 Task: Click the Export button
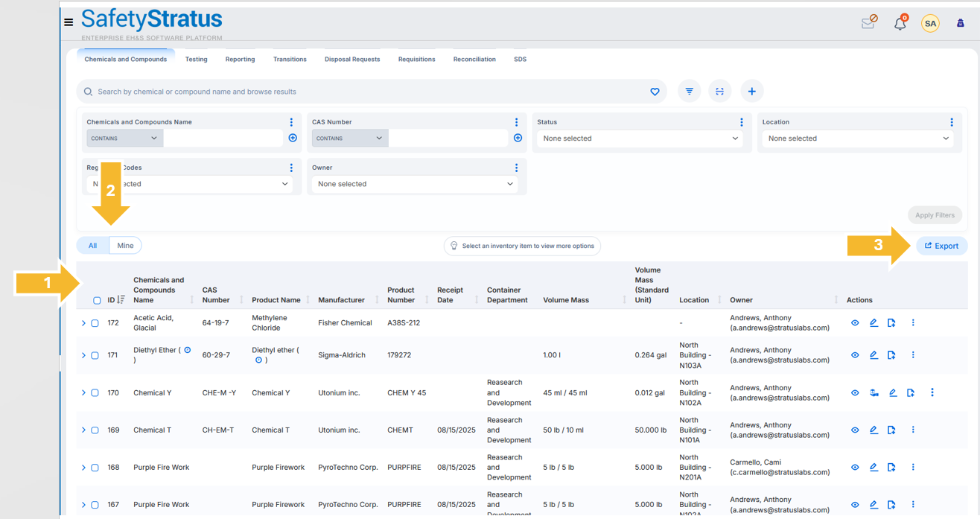pyautogui.click(x=942, y=246)
